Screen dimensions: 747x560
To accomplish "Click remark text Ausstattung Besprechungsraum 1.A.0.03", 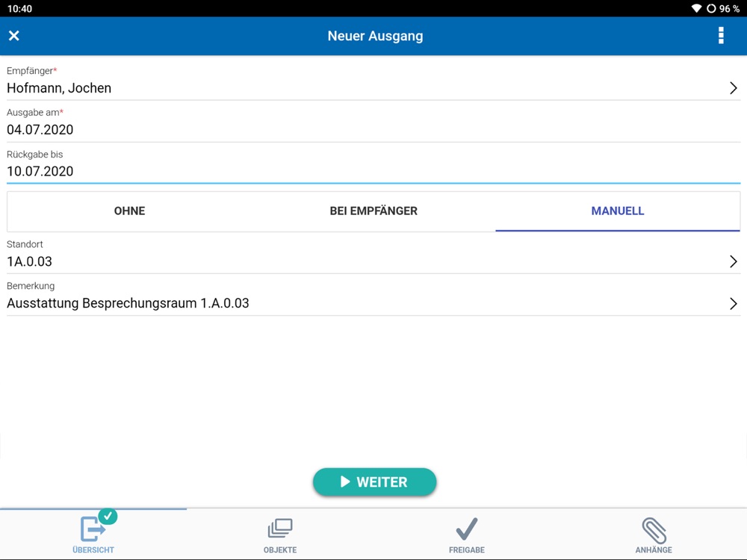I will point(128,303).
